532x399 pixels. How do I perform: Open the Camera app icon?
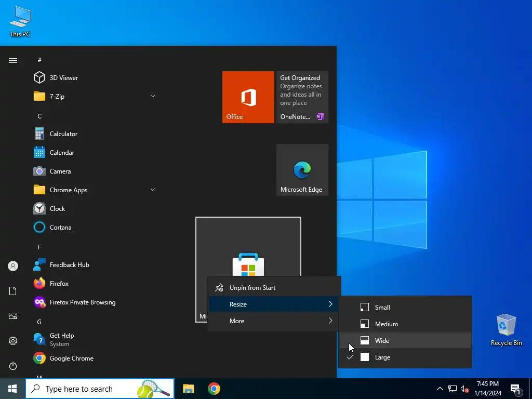(39, 171)
